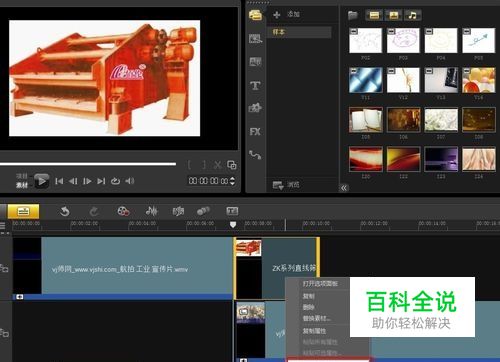Choose 打开选项面板 from the context menu

coord(320,284)
